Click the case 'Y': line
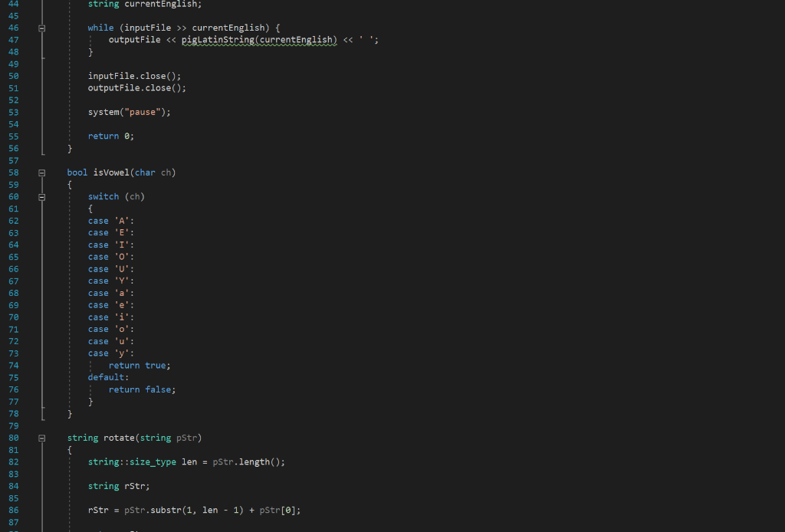The width and height of the screenshot is (785, 532). (110, 281)
